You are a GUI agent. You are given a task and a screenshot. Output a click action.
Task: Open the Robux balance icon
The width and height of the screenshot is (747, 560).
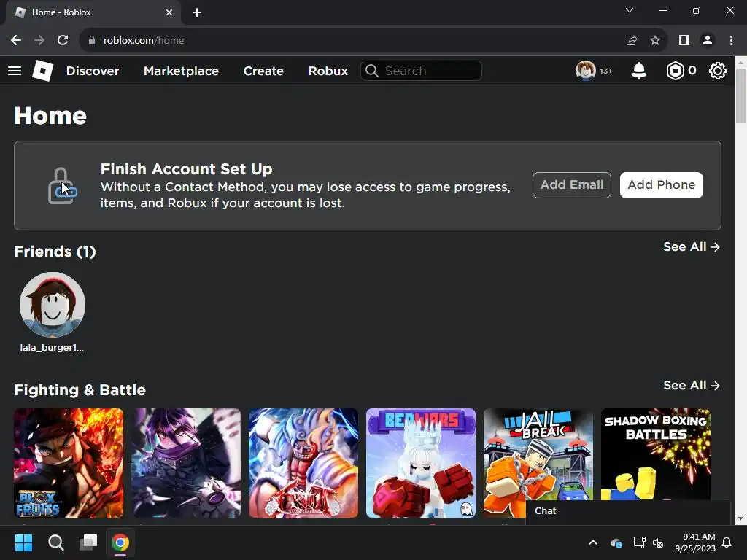pyautogui.click(x=675, y=71)
